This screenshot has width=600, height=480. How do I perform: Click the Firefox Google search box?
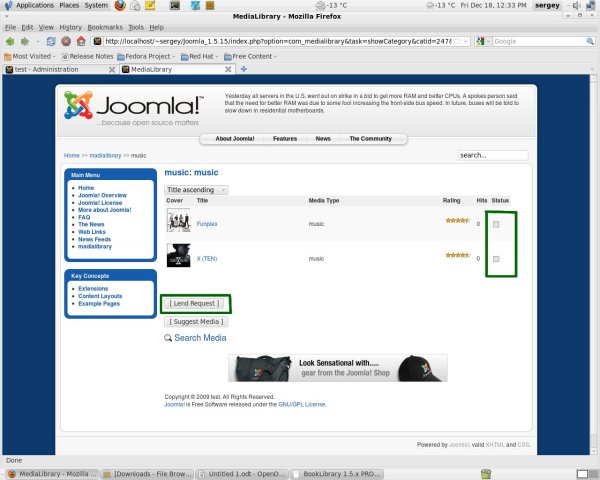[x=539, y=41]
